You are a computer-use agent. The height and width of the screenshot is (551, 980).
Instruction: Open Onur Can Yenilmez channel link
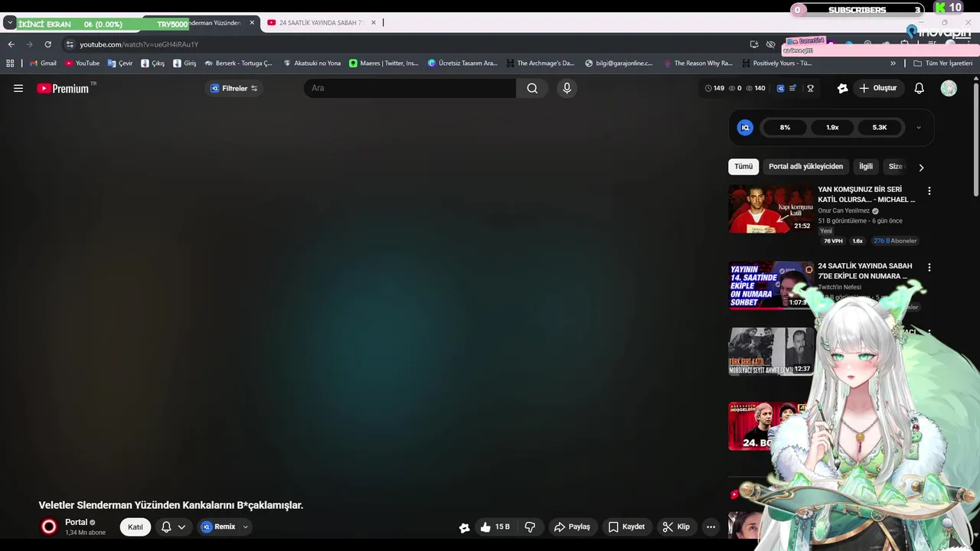844,210
